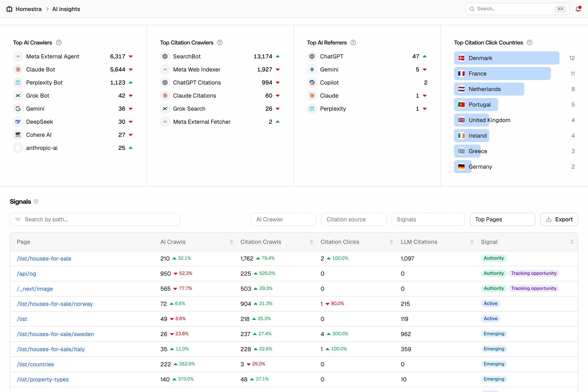Viewport: 588px width, 392px height.
Task: Click the Active badge in /list row
Action: [x=490, y=318]
